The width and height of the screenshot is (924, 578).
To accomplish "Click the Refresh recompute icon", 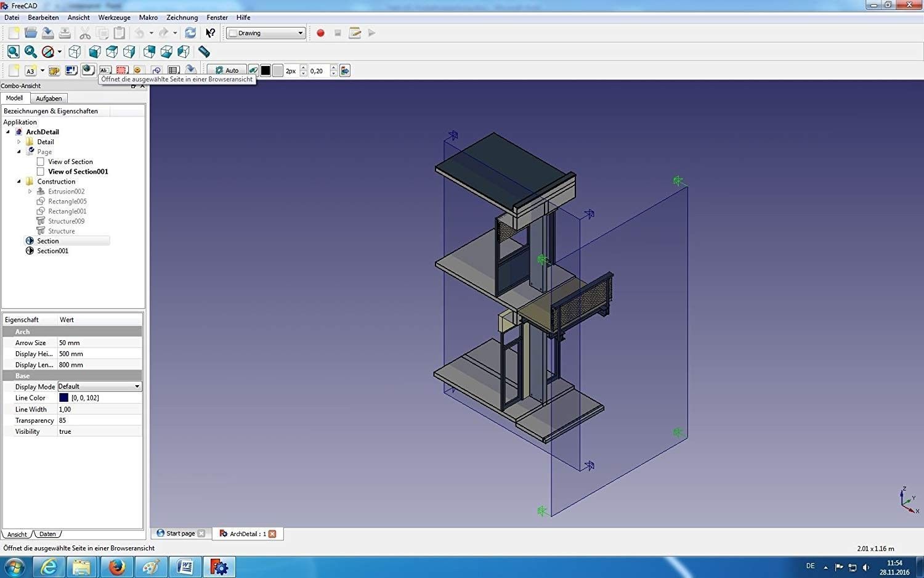I will pyautogui.click(x=190, y=33).
